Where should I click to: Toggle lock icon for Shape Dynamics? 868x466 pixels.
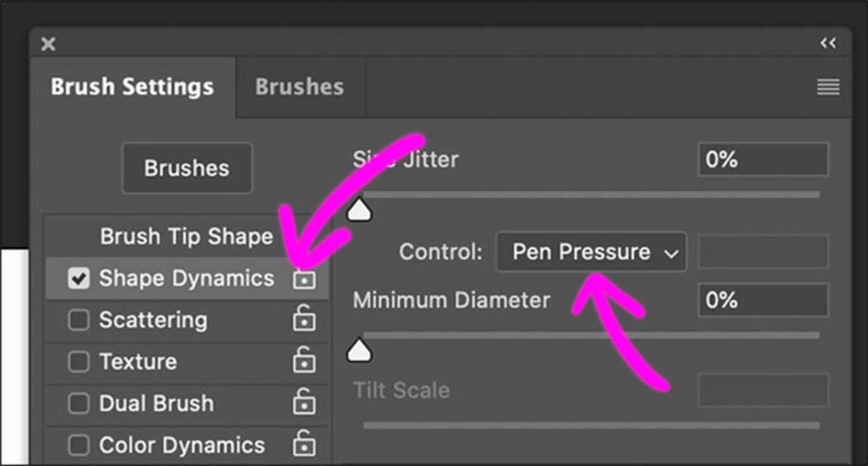(304, 278)
